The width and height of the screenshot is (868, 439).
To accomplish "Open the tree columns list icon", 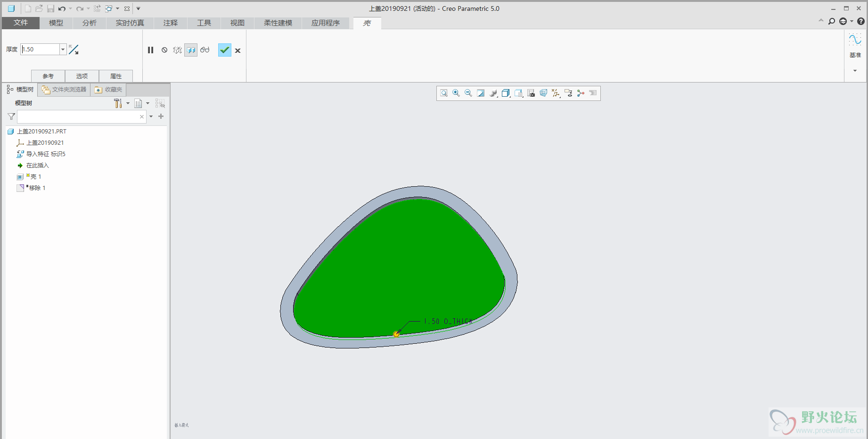I will click(139, 103).
